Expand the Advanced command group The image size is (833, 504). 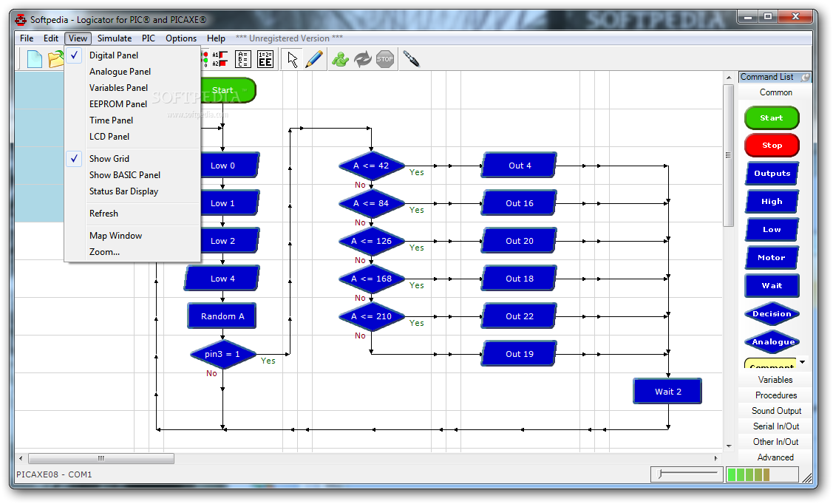click(x=775, y=457)
